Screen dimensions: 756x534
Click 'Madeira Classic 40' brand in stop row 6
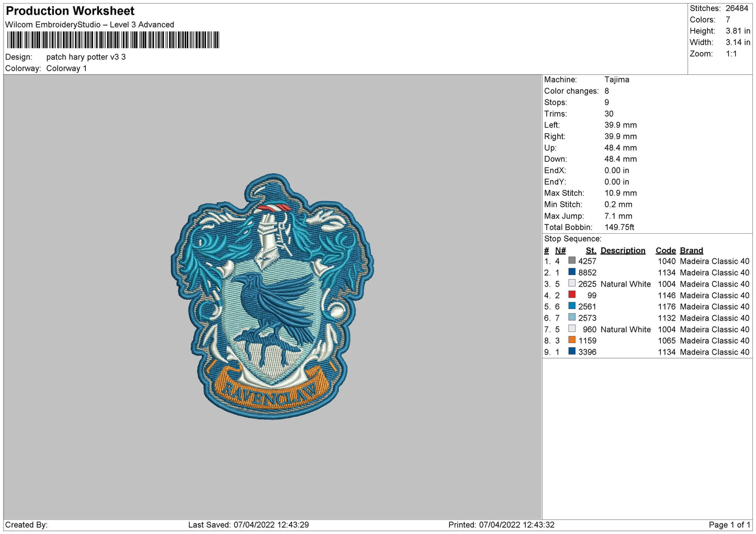pyautogui.click(x=715, y=318)
